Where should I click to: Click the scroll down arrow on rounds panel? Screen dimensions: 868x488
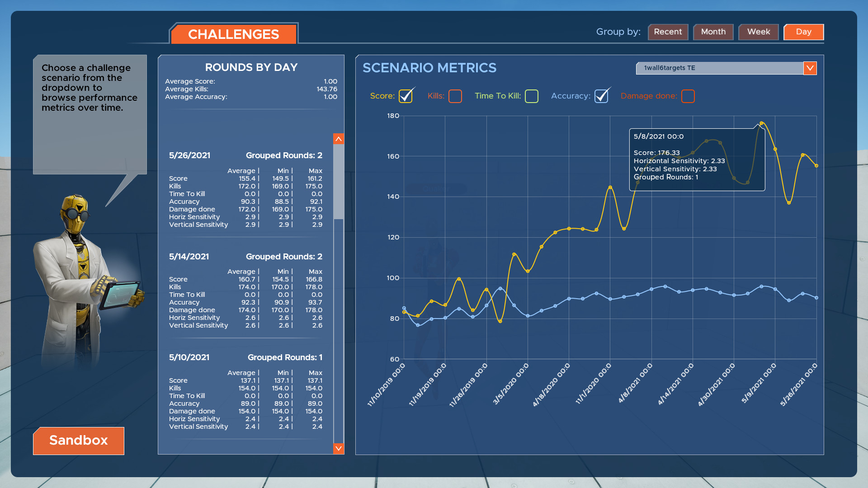(x=339, y=449)
